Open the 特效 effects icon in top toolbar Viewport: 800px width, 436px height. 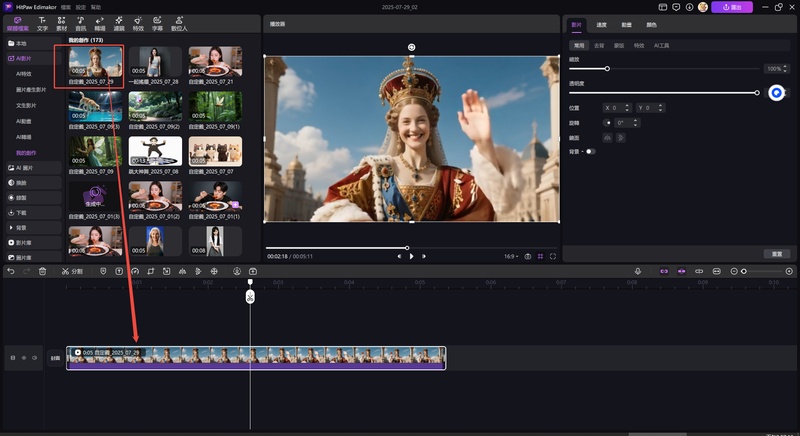tap(138, 23)
